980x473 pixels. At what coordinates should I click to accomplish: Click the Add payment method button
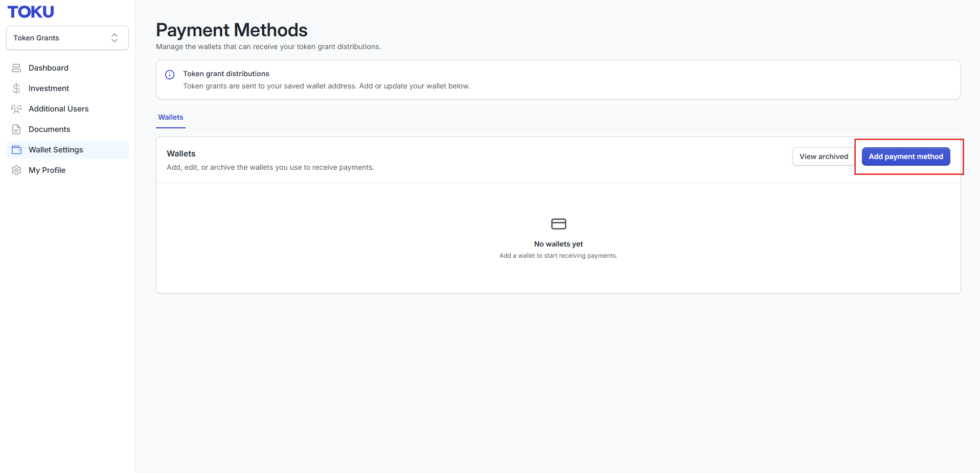(906, 156)
